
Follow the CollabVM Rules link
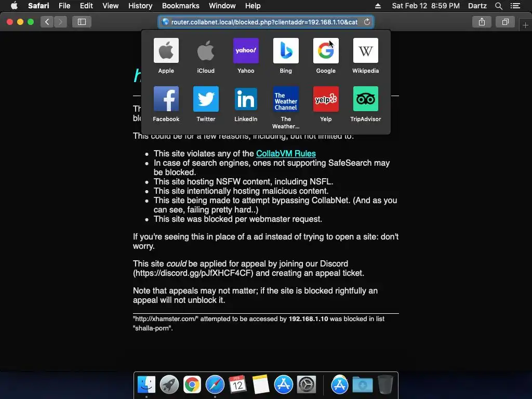(x=286, y=153)
